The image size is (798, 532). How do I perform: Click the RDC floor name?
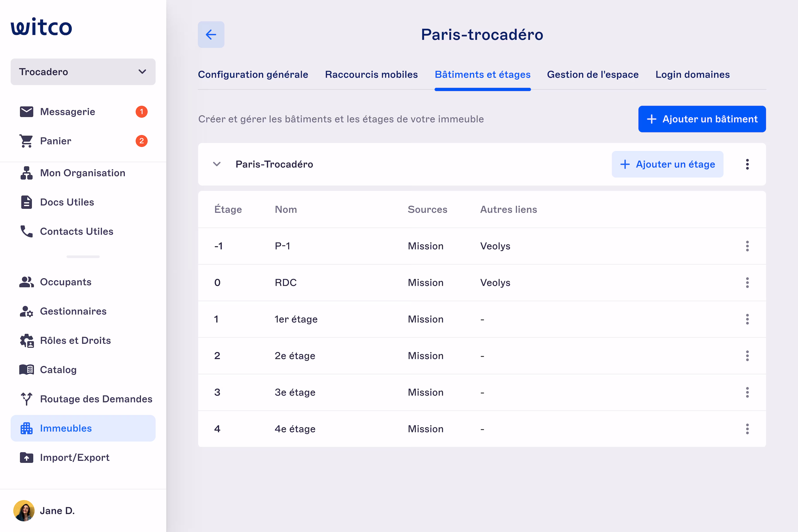[x=286, y=283]
